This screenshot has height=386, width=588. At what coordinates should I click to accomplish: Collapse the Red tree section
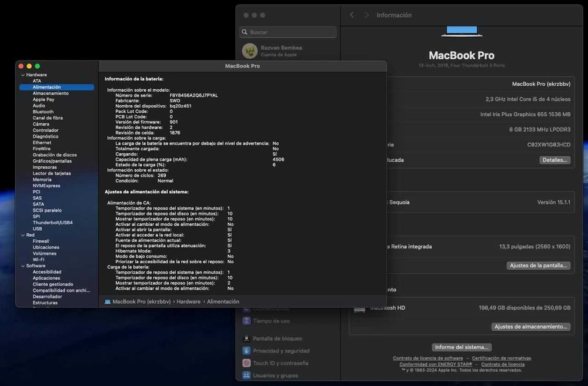click(x=23, y=235)
